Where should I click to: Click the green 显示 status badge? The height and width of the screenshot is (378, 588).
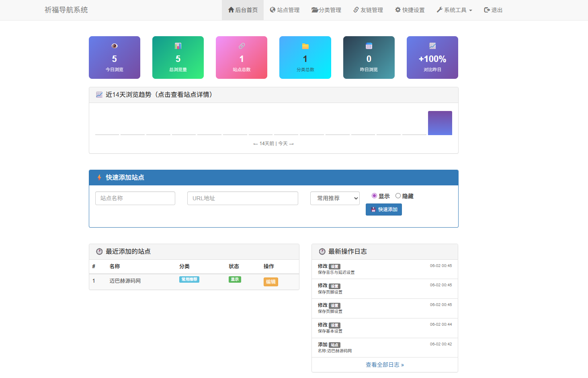click(x=235, y=279)
